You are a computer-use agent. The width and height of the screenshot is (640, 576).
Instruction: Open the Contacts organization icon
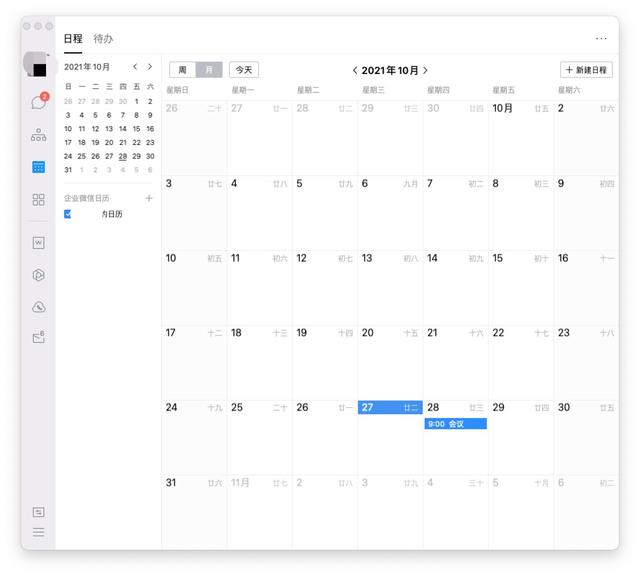pos(38,134)
